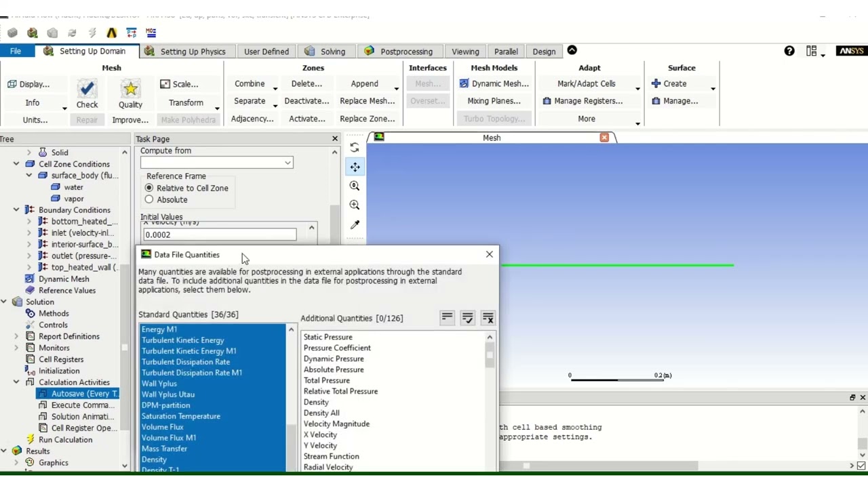Open the Separate zones dropdown arrow

click(275, 106)
